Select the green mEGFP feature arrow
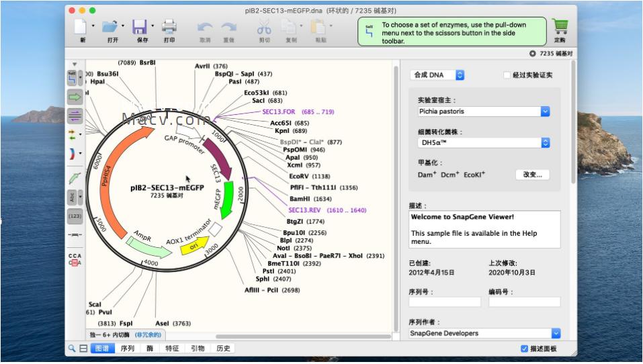 click(x=227, y=199)
